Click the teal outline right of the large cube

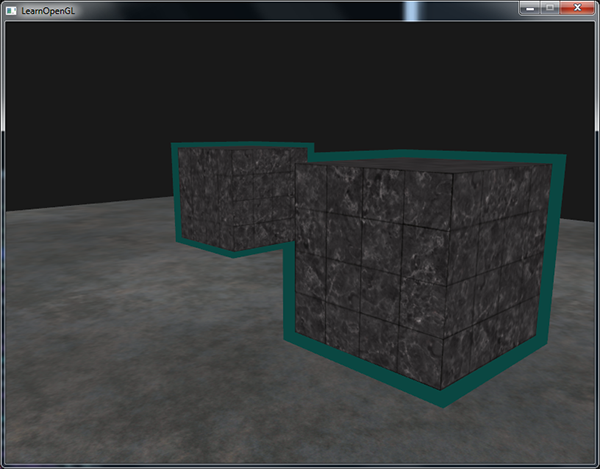[557, 260]
